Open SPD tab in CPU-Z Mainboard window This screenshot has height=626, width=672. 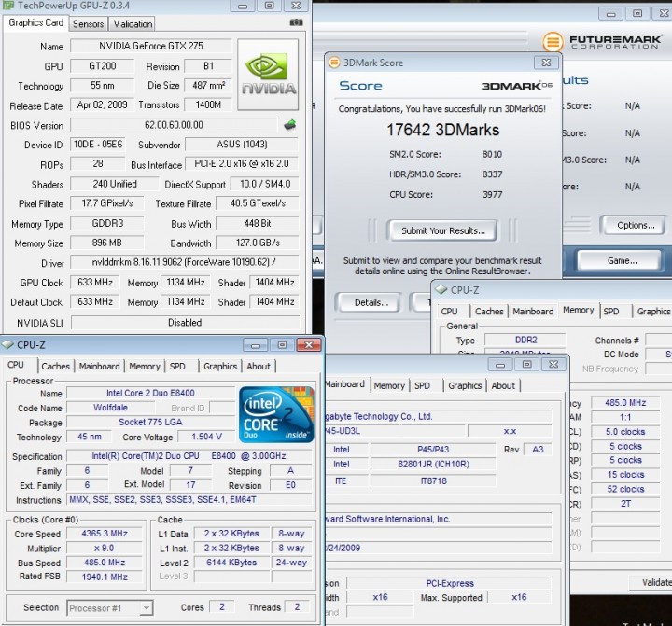pyautogui.click(x=422, y=385)
